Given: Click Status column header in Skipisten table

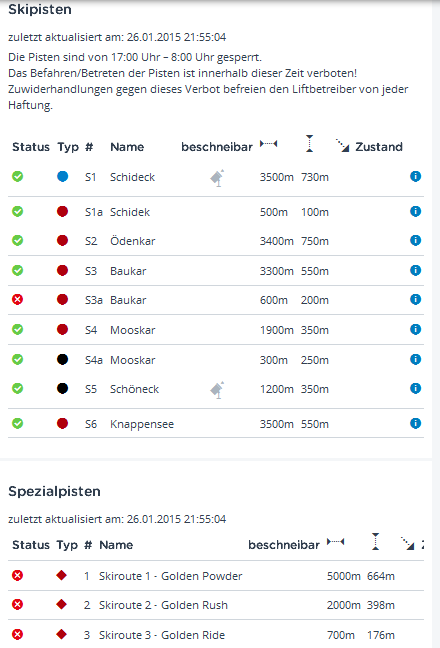Looking at the screenshot, I should [31, 147].
